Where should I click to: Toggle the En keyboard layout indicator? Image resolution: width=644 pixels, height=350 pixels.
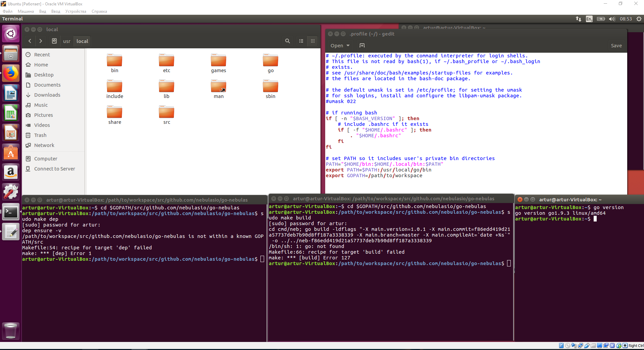[x=589, y=19]
